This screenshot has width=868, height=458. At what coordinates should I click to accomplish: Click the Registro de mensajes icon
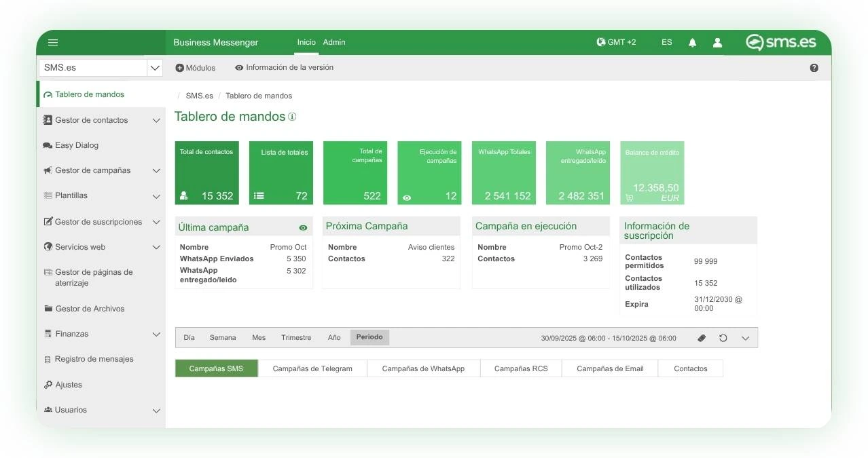click(48, 360)
